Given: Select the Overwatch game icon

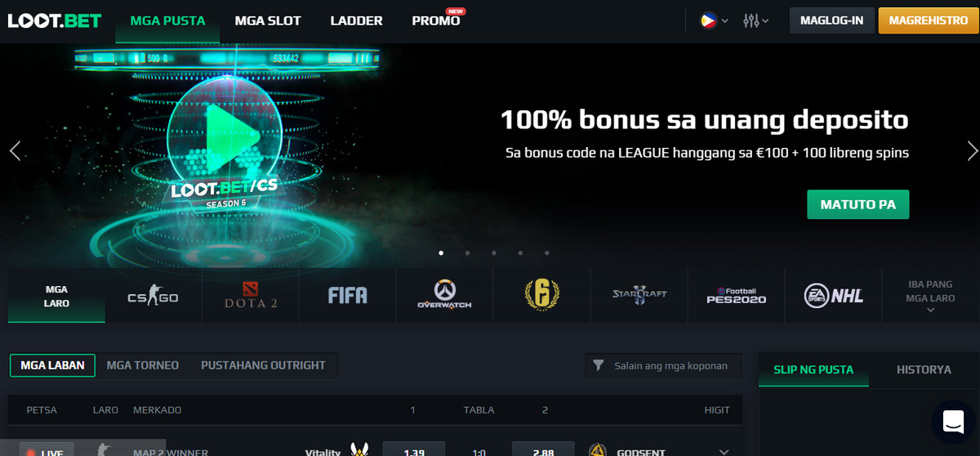Looking at the screenshot, I should [x=444, y=296].
